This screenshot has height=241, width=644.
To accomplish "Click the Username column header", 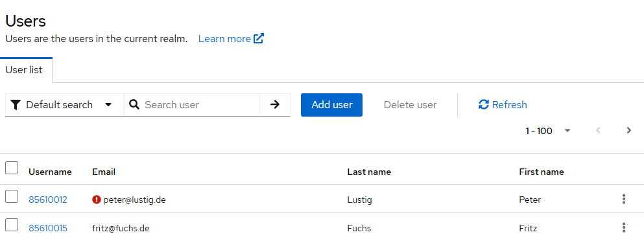I will coord(50,172).
